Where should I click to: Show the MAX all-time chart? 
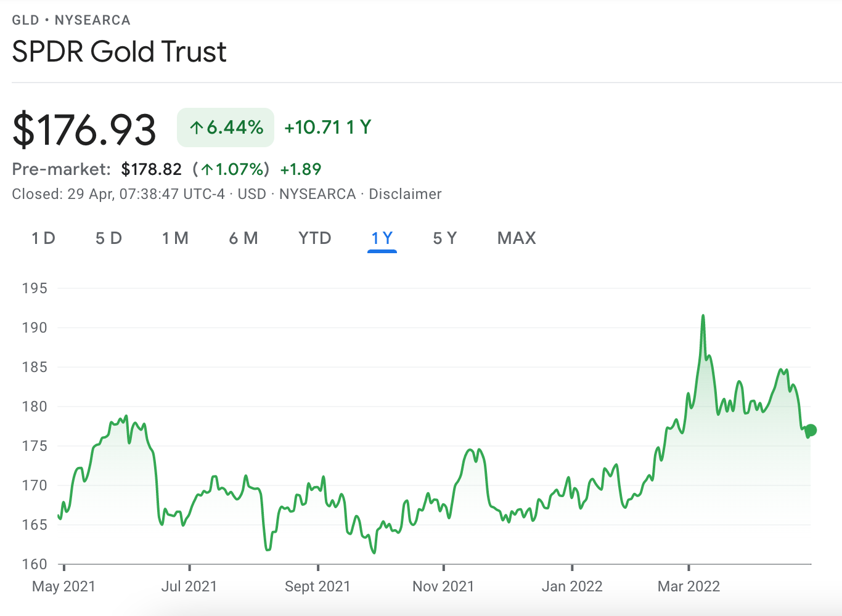(516, 238)
